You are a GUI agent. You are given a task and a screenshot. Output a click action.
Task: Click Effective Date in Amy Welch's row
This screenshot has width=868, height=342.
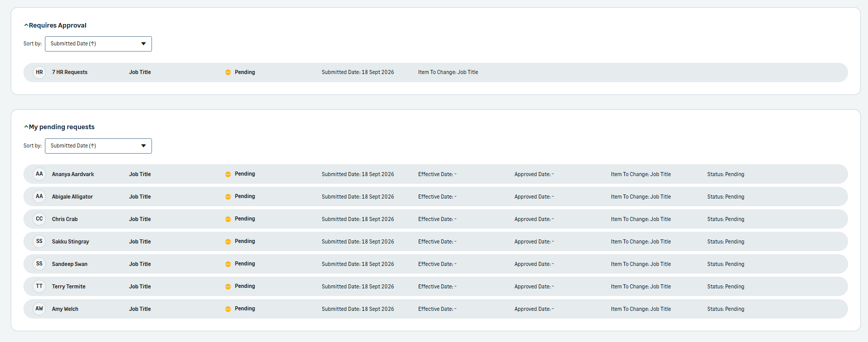click(x=438, y=309)
